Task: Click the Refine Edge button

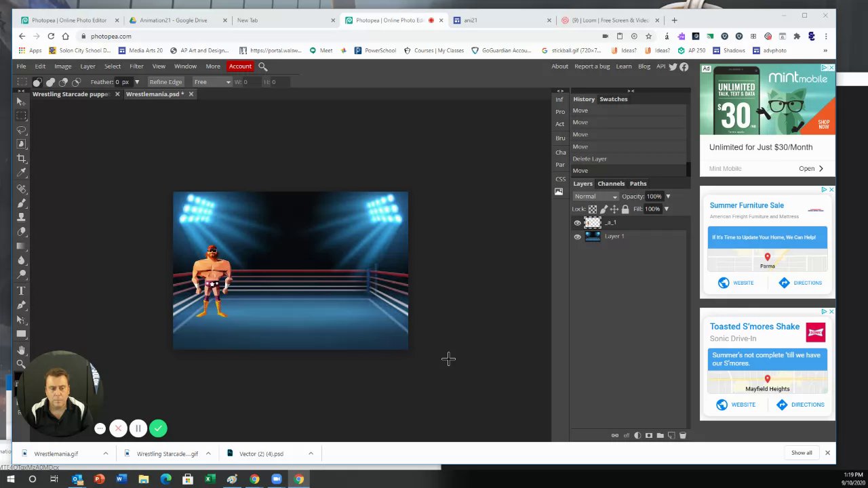Action: [x=165, y=82]
